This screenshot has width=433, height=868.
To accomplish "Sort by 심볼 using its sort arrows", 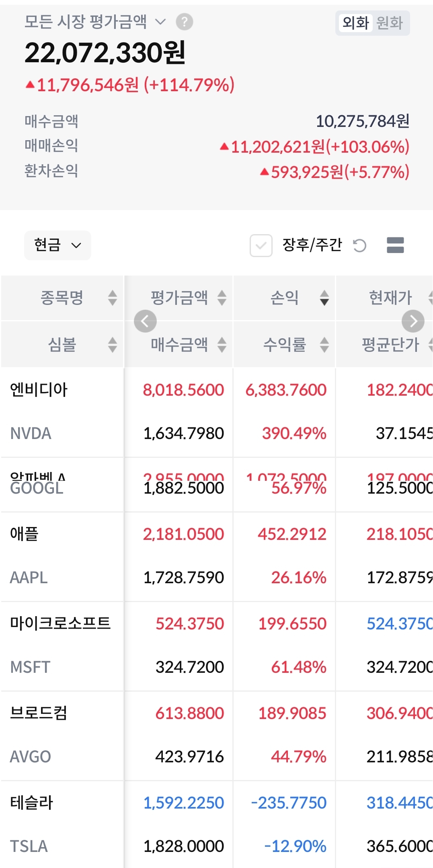I will click(x=113, y=345).
